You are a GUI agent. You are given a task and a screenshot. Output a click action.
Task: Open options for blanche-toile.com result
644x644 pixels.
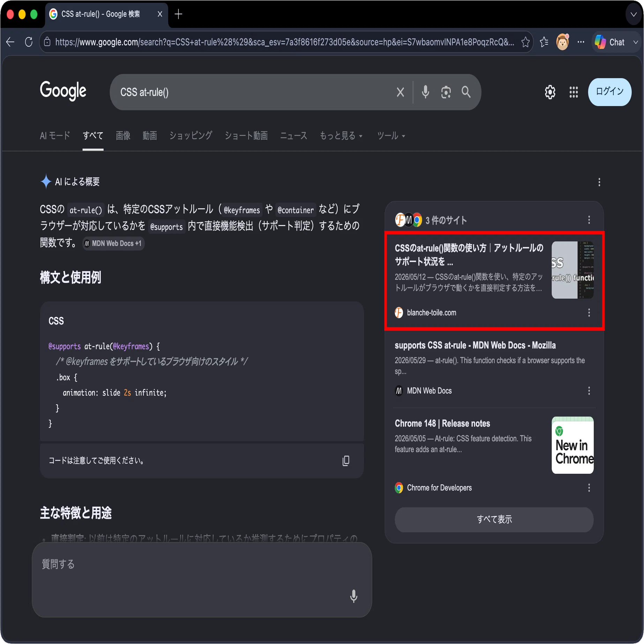coord(589,313)
